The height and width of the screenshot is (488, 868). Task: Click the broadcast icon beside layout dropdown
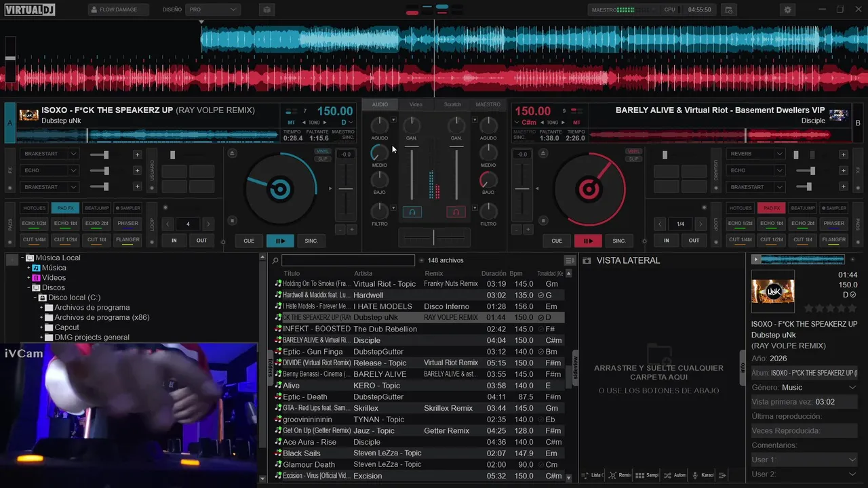[x=267, y=9]
